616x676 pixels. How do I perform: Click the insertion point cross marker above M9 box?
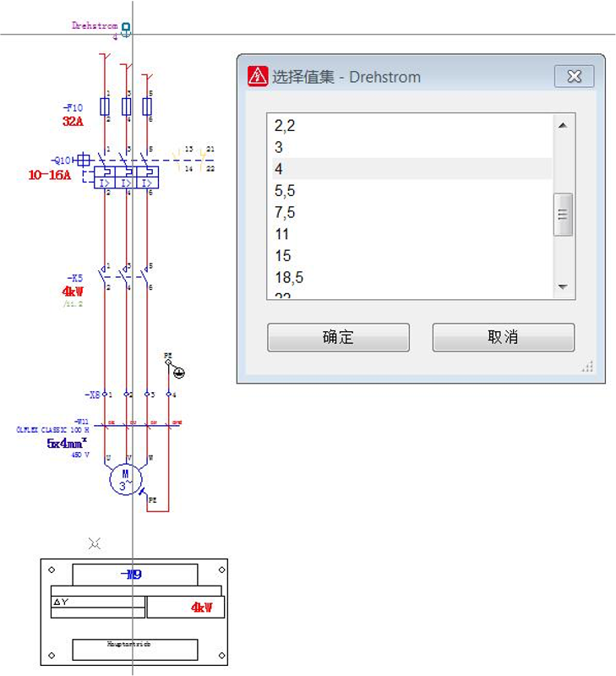[x=95, y=543]
